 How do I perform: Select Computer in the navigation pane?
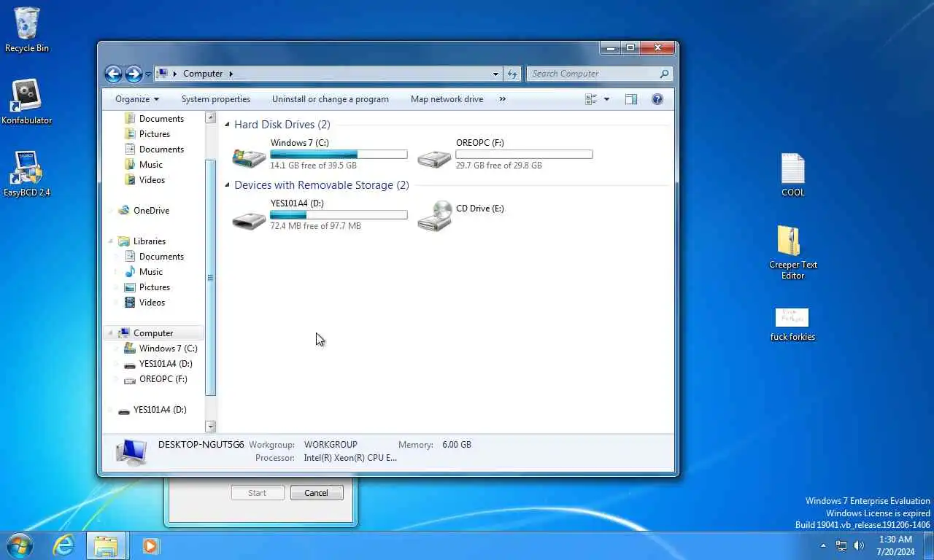[153, 333]
